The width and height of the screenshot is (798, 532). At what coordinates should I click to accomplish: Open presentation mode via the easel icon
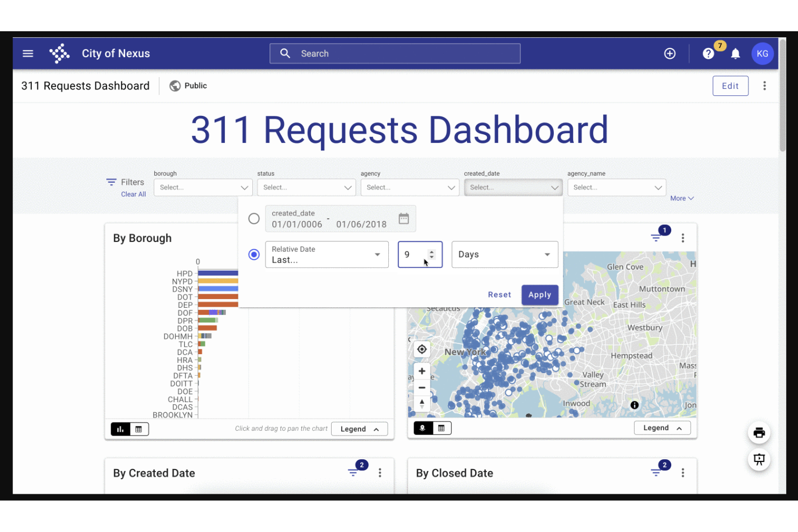pos(759,459)
